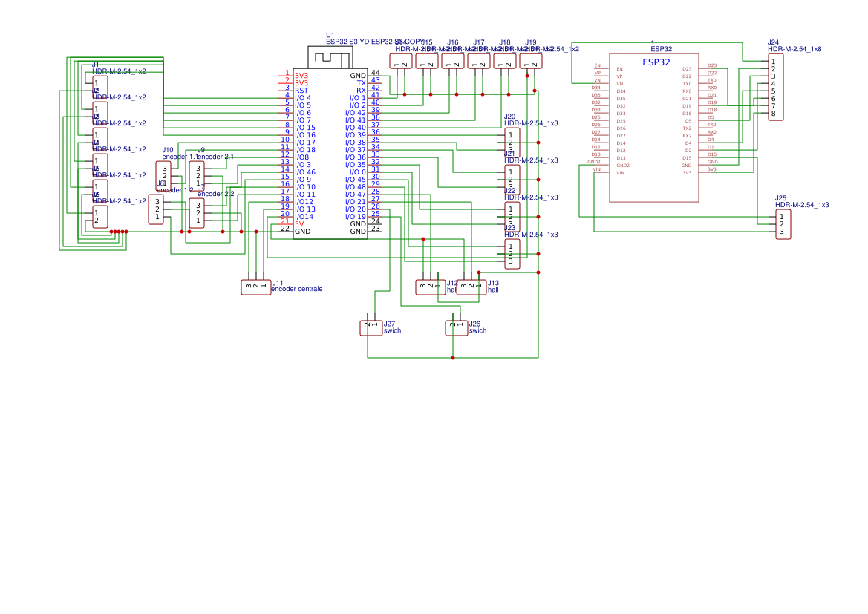
Task: Click the blue ESP32 module title
Action: point(656,62)
